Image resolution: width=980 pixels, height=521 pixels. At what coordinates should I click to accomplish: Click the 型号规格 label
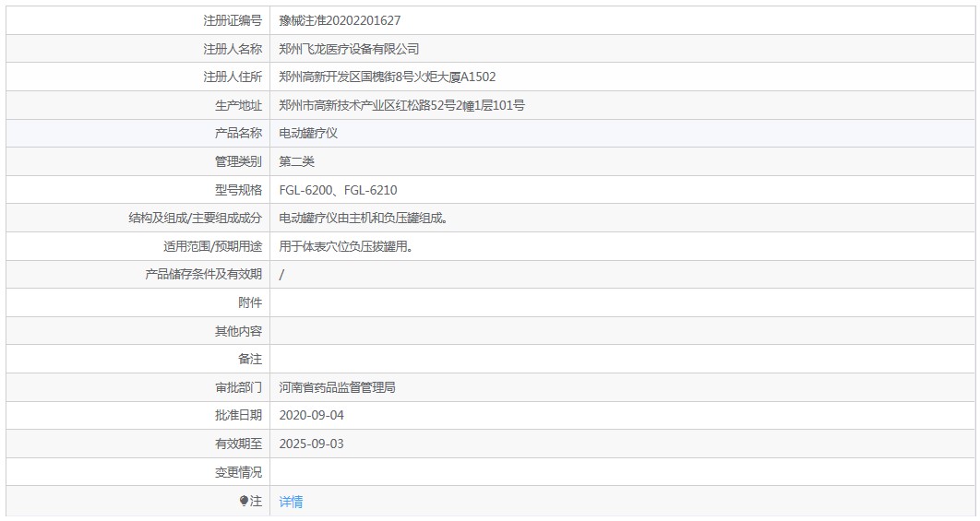click(x=238, y=190)
